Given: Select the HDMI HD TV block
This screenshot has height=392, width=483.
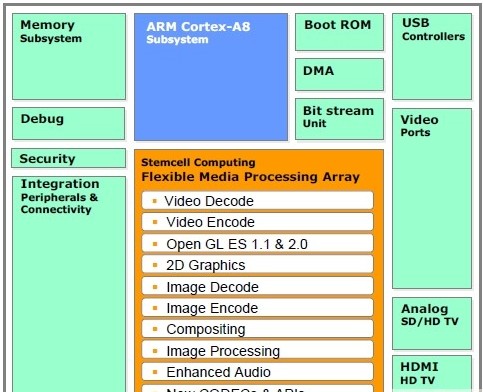Looking at the screenshot, I should click(x=432, y=374).
